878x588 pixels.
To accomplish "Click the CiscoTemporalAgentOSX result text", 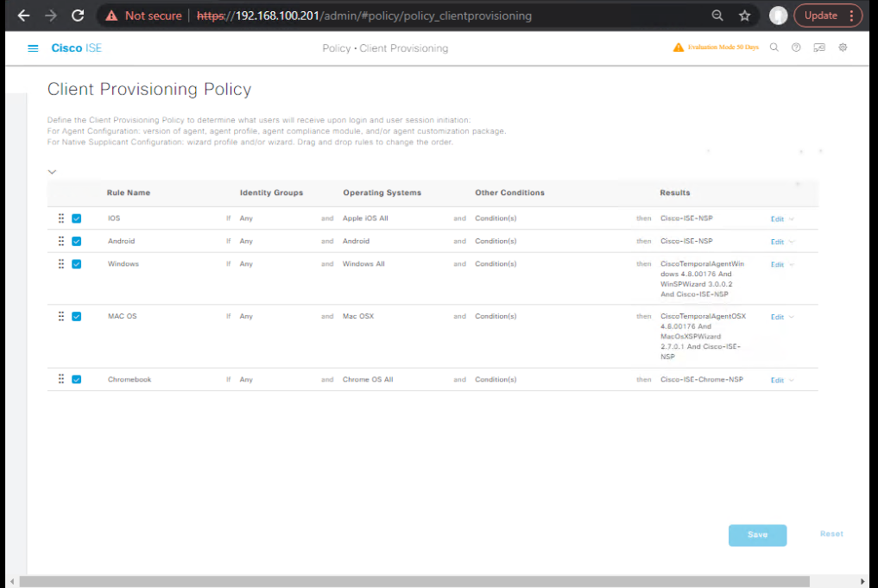I will 704,337.
